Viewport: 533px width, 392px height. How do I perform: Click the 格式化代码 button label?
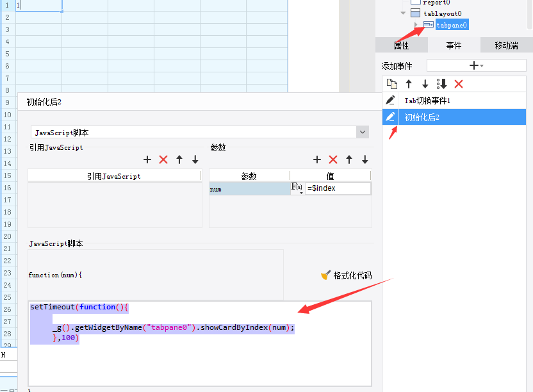pyautogui.click(x=352, y=275)
